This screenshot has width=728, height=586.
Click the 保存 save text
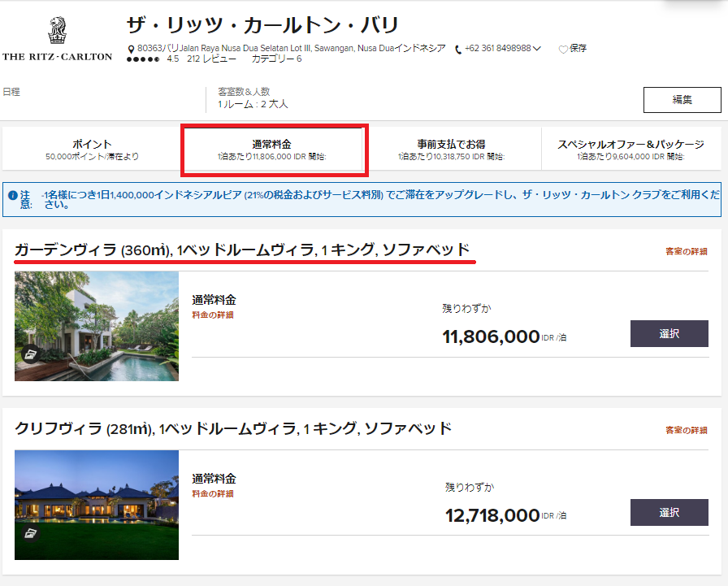click(x=578, y=48)
